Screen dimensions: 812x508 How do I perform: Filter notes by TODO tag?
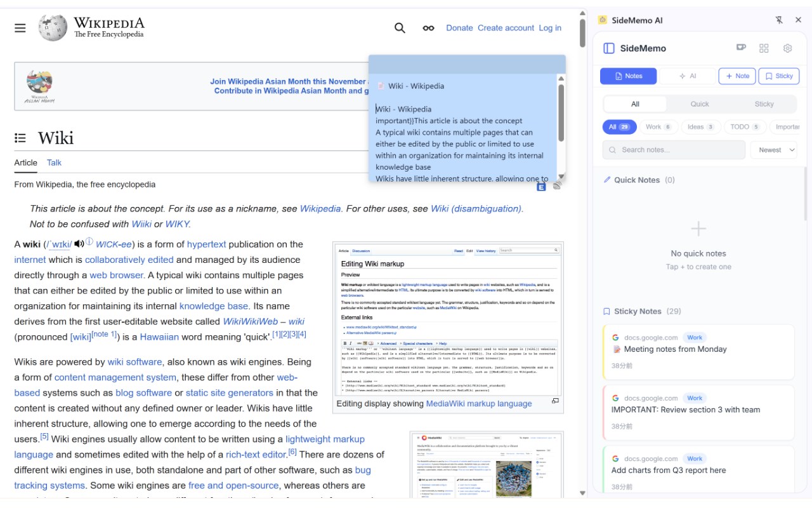click(x=744, y=127)
